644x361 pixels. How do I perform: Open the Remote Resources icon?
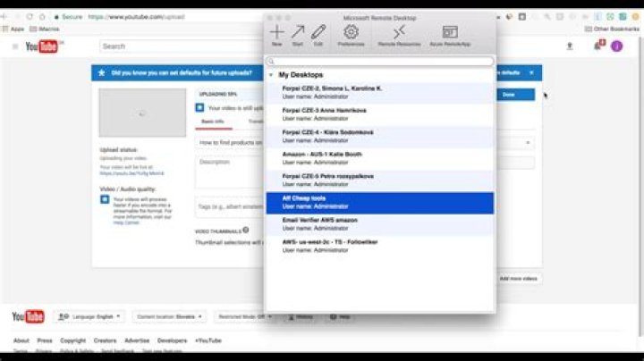tap(399, 33)
